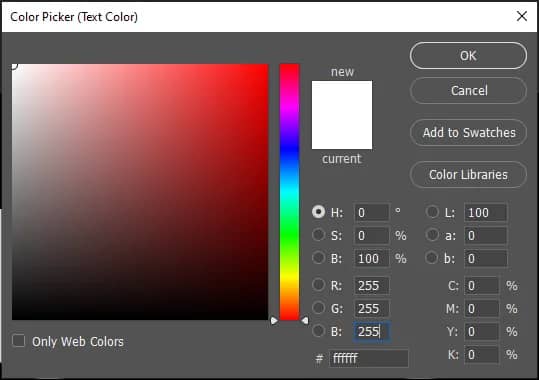Close the Color Picker dialog with X
This screenshot has height=380, width=539.
coord(522,16)
